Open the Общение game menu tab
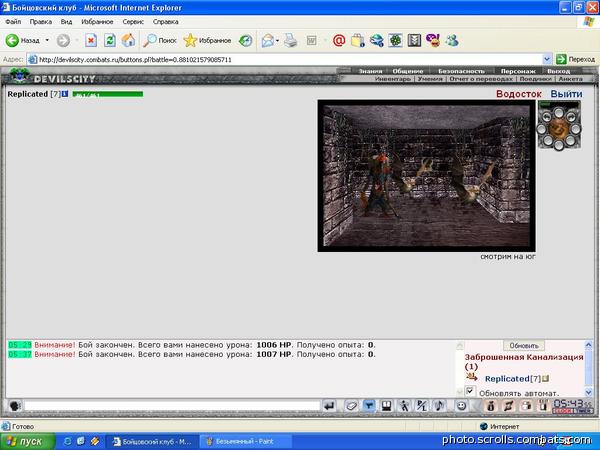600x450 pixels. point(408,71)
